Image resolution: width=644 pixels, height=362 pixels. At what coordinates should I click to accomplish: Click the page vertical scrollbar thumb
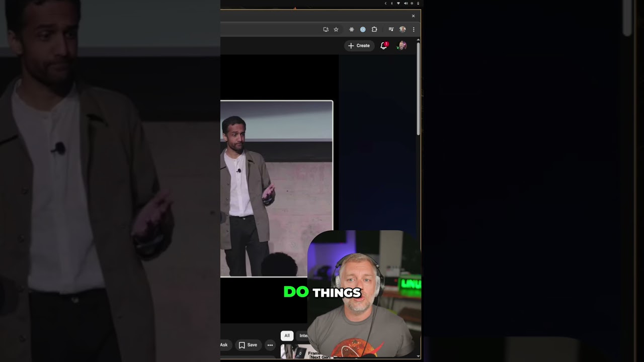coord(418,88)
